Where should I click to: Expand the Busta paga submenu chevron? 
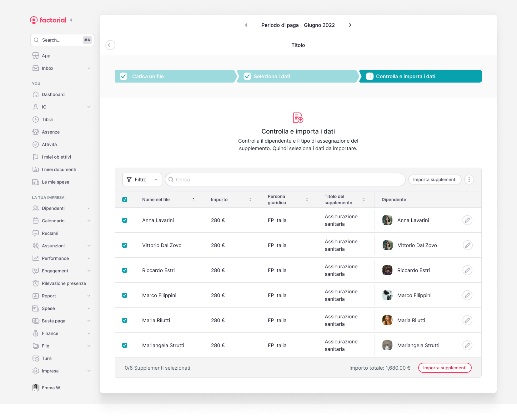[x=89, y=321]
